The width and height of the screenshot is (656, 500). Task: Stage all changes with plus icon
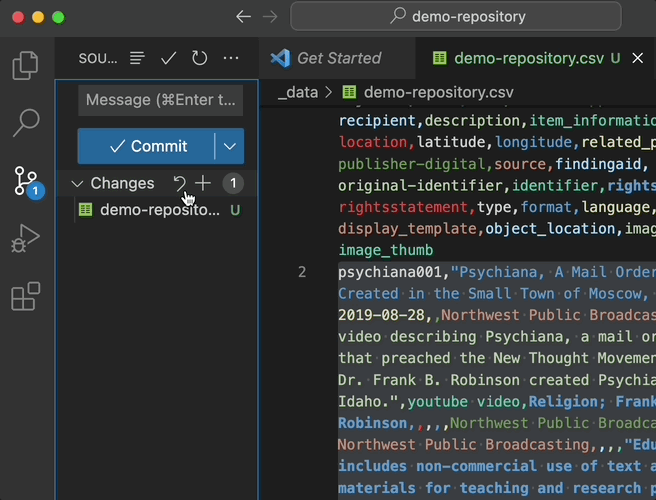click(x=203, y=183)
